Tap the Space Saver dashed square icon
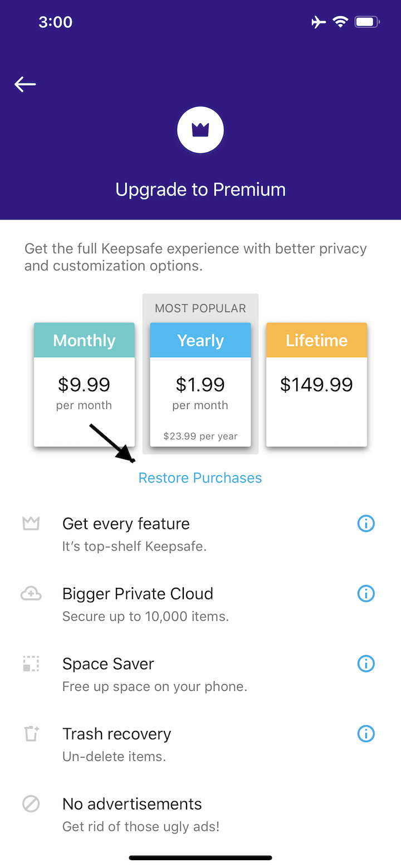 click(31, 664)
